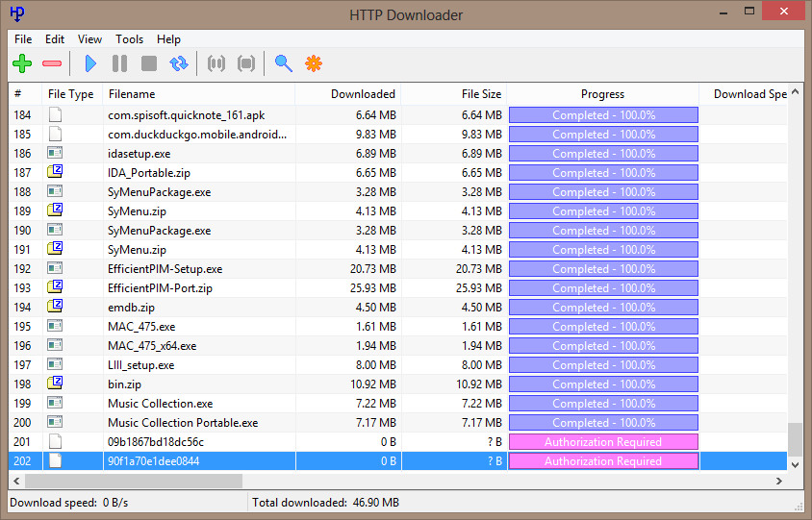Click exe icon for idasetup.exe

click(x=55, y=153)
